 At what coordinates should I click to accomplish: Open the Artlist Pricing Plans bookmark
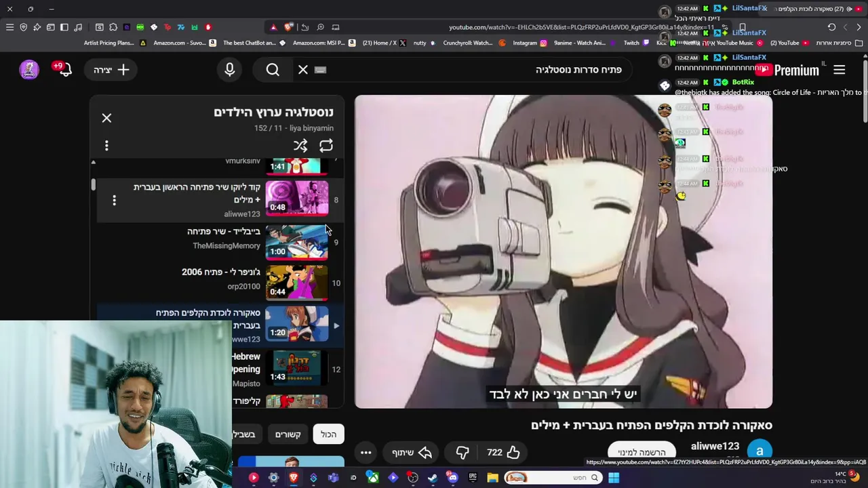tap(115, 43)
